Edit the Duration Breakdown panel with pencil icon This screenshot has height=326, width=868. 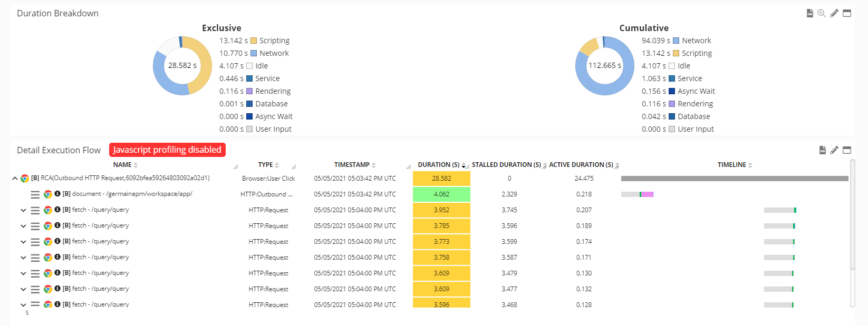(834, 13)
